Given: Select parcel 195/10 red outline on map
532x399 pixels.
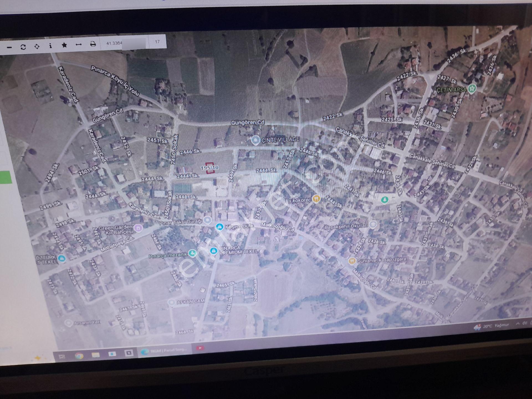Looking at the screenshot, I should pyautogui.click(x=210, y=168).
